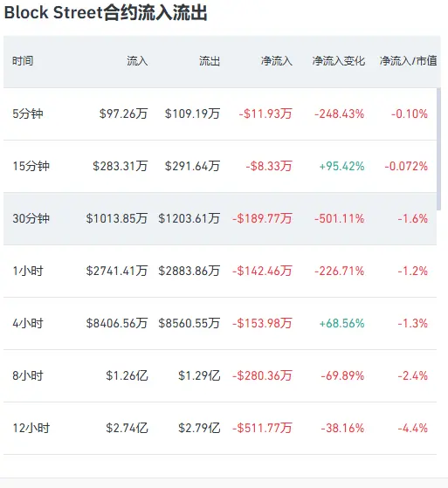This screenshot has width=448, height=488.
Task: Select the 15分钟 row label
Action: pos(31,166)
